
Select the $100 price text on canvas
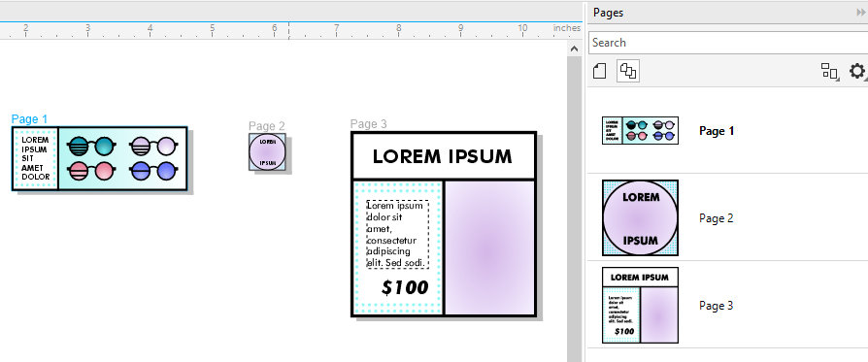pyautogui.click(x=405, y=287)
